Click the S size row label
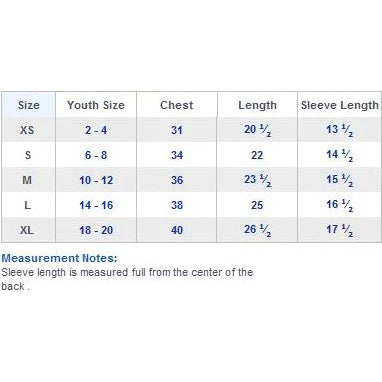The width and height of the screenshot is (382, 382). [28, 155]
